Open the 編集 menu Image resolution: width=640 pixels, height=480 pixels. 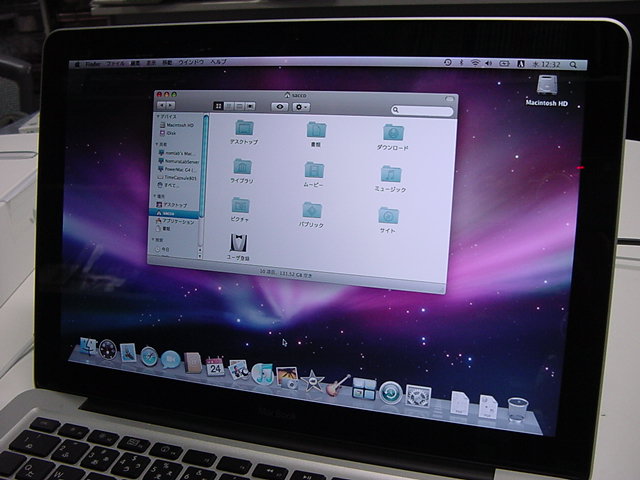click(136, 63)
